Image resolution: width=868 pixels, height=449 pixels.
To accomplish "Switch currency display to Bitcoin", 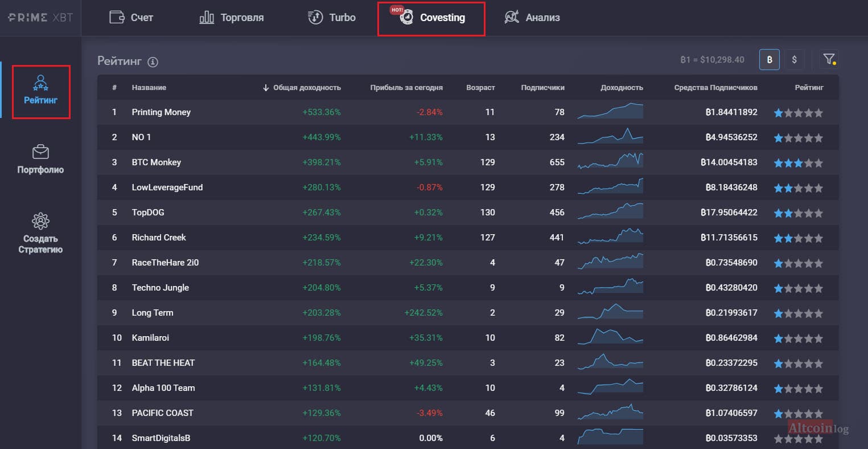I will (x=770, y=59).
